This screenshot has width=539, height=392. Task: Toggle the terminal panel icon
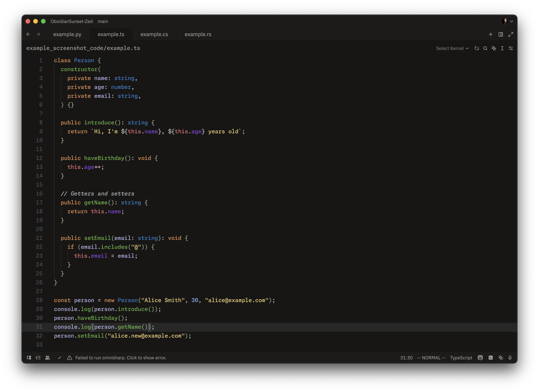[491, 358]
